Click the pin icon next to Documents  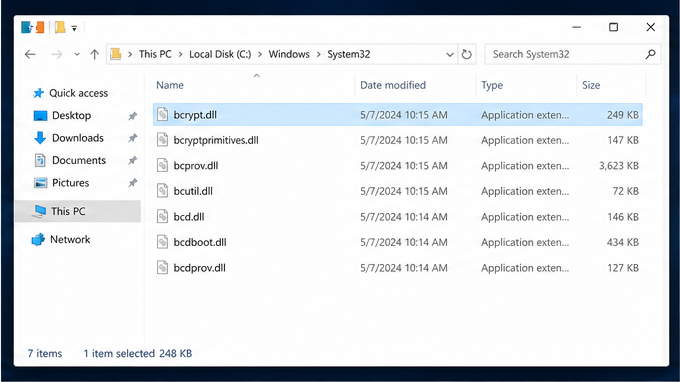pyautogui.click(x=132, y=161)
